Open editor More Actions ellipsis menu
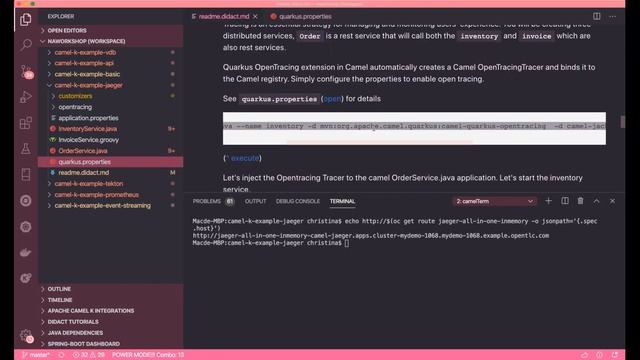 click(613, 16)
